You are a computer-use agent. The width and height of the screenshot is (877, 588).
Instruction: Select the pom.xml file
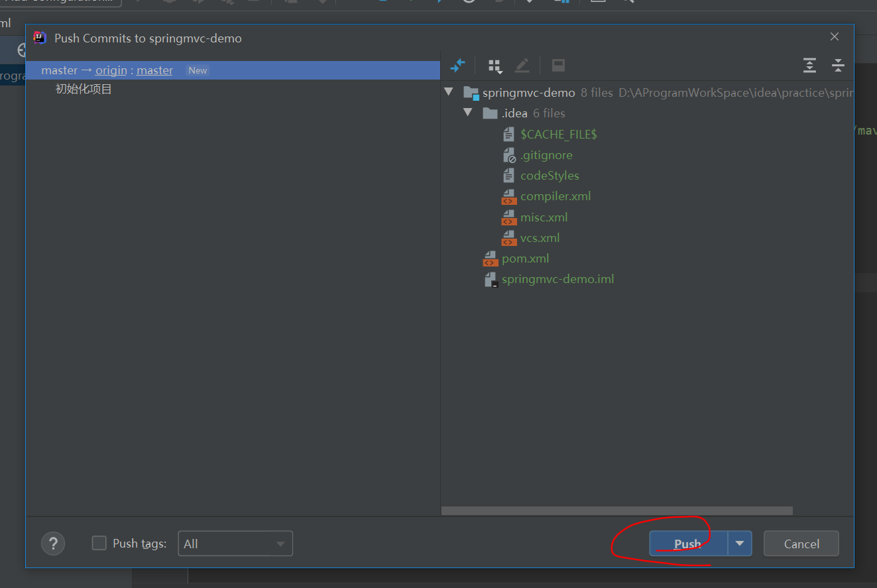[525, 259]
